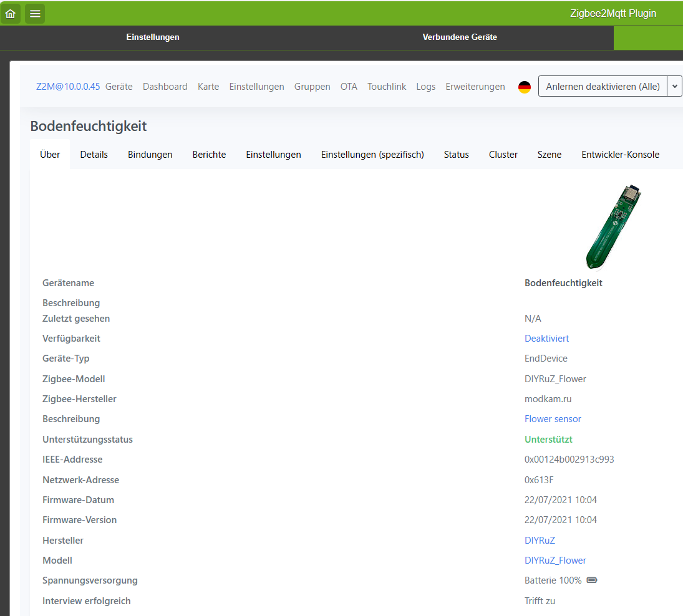Open OTA in the navigation bar
Image resolution: width=683 pixels, height=616 pixels.
[x=349, y=87]
